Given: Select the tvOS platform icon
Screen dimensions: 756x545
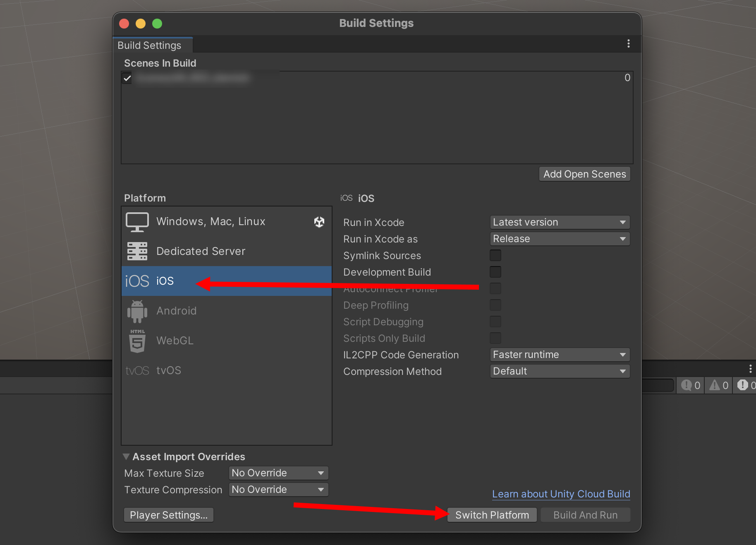Looking at the screenshot, I should tap(137, 370).
